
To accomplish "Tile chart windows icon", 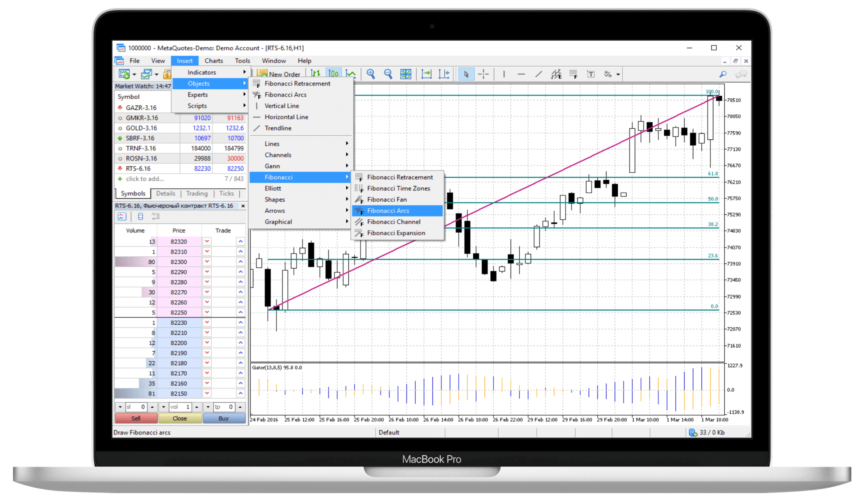I will [x=406, y=74].
